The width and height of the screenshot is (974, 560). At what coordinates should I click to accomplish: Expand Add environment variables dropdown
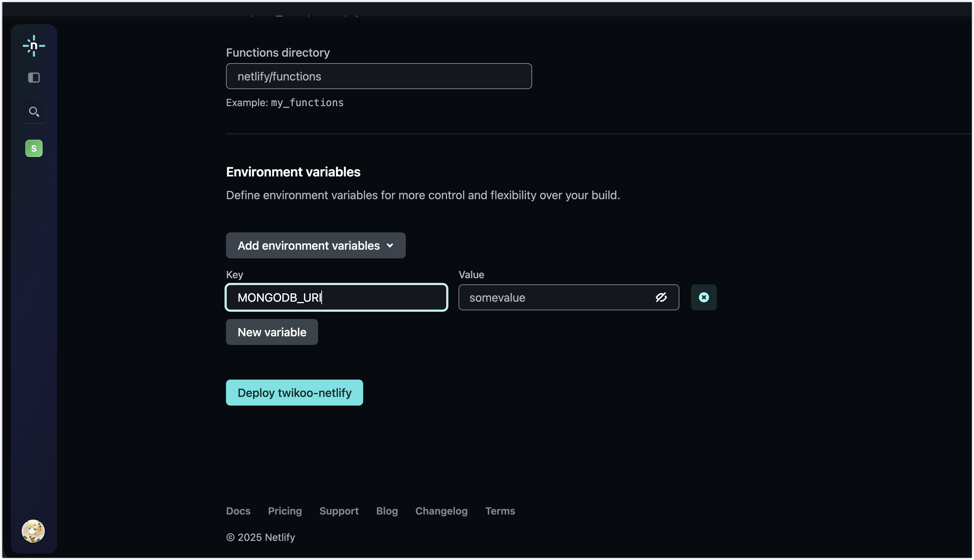pyautogui.click(x=308, y=245)
